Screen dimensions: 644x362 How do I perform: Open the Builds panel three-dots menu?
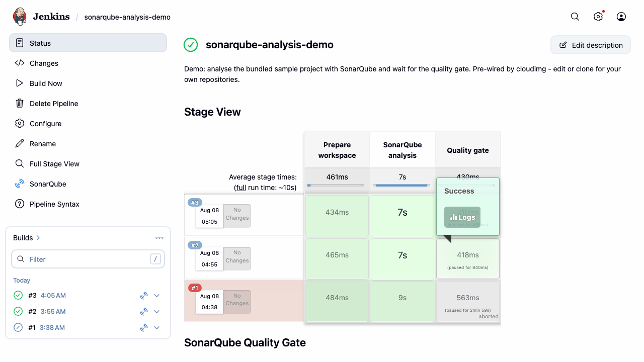point(159,238)
